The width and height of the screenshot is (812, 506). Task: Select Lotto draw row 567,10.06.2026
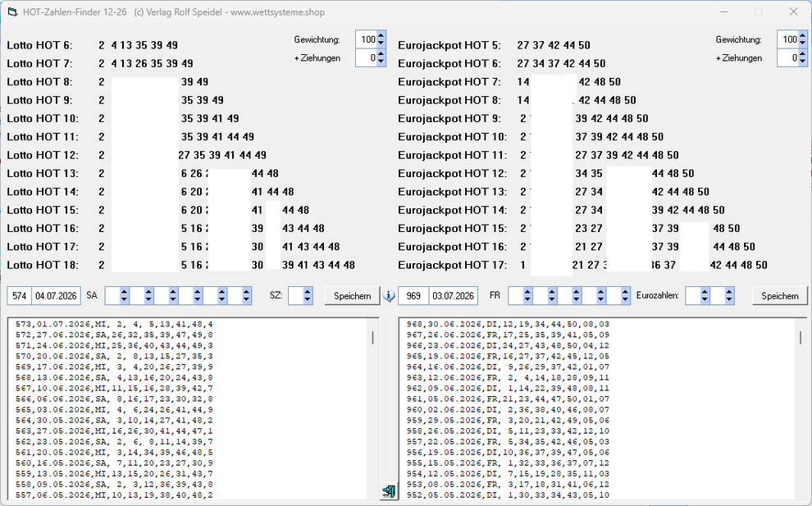[x=114, y=389]
